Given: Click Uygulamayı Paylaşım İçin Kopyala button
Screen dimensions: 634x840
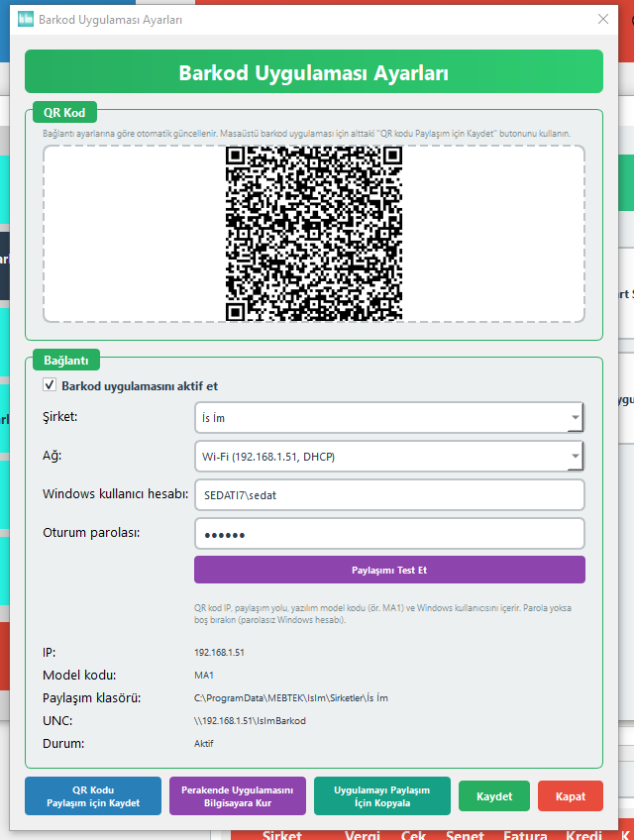Looking at the screenshot, I should click(382, 796).
